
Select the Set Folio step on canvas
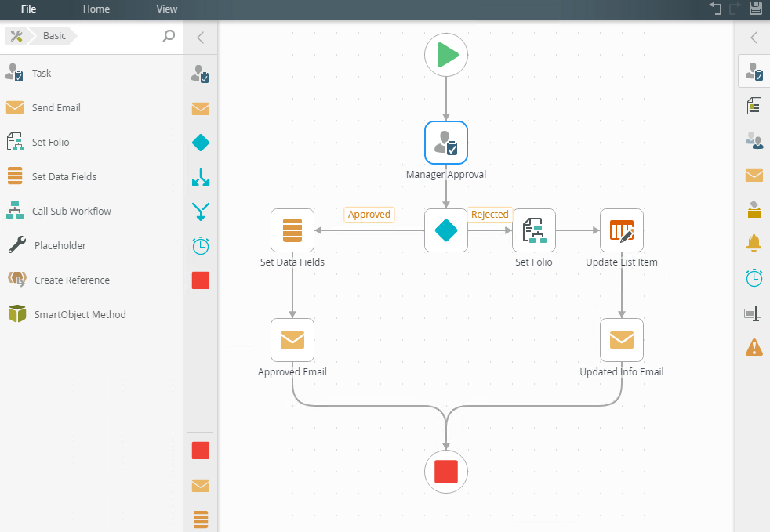(x=534, y=230)
